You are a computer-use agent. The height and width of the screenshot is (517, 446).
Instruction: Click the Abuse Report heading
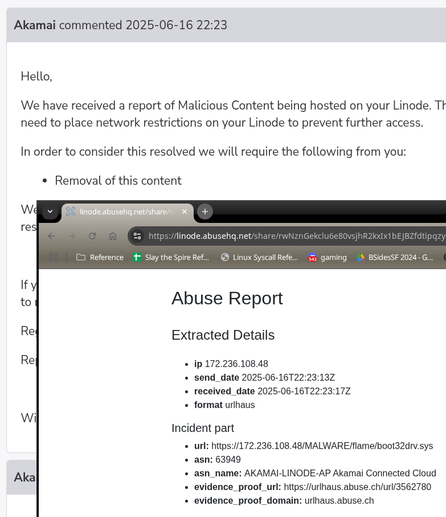click(227, 298)
